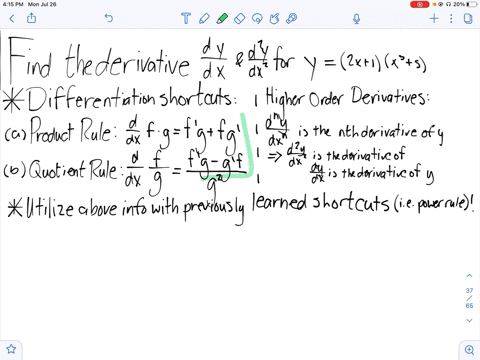The height and width of the screenshot is (360, 480).
Task: Click the 37/65 page indicator
Action: pyautogui.click(x=469, y=298)
